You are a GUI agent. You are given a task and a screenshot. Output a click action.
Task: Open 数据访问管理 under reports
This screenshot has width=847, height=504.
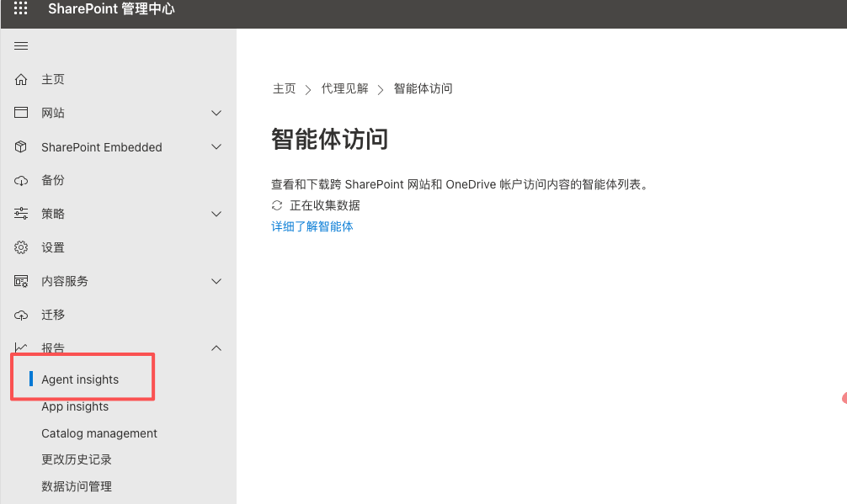[x=77, y=486]
